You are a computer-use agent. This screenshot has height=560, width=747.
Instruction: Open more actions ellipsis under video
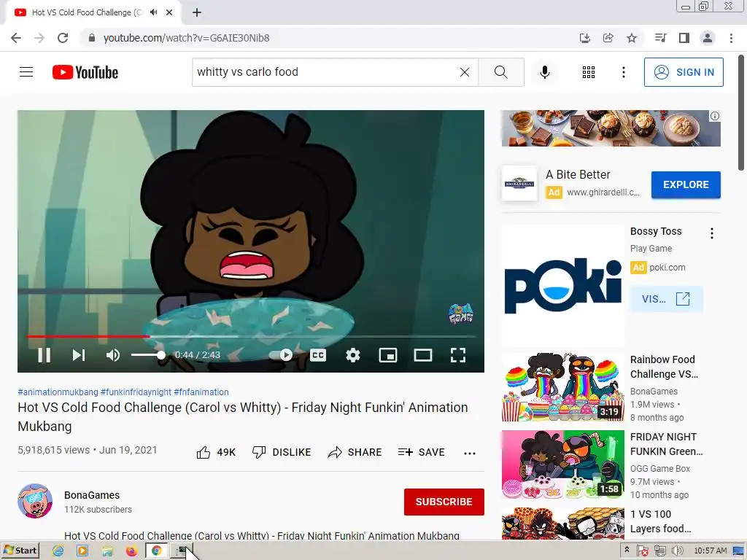coord(470,453)
